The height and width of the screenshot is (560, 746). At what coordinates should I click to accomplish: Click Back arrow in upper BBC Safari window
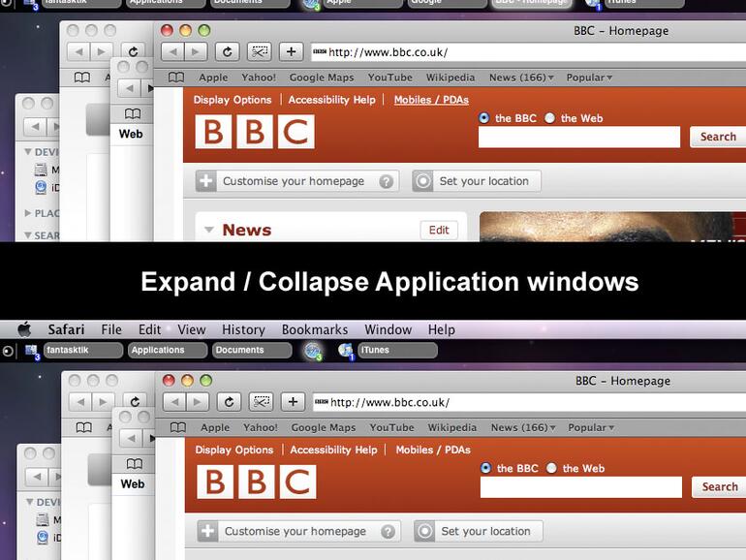point(172,51)
